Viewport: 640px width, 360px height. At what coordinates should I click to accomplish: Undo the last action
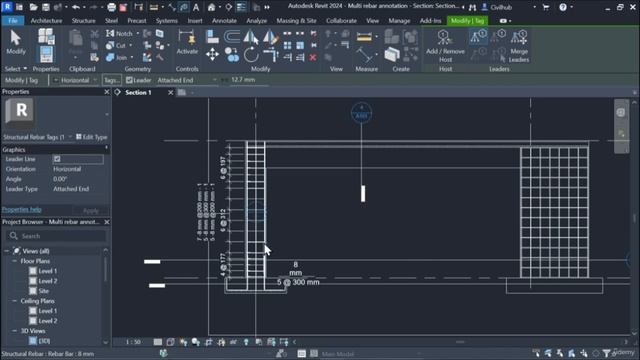click(x=76, y=7)
